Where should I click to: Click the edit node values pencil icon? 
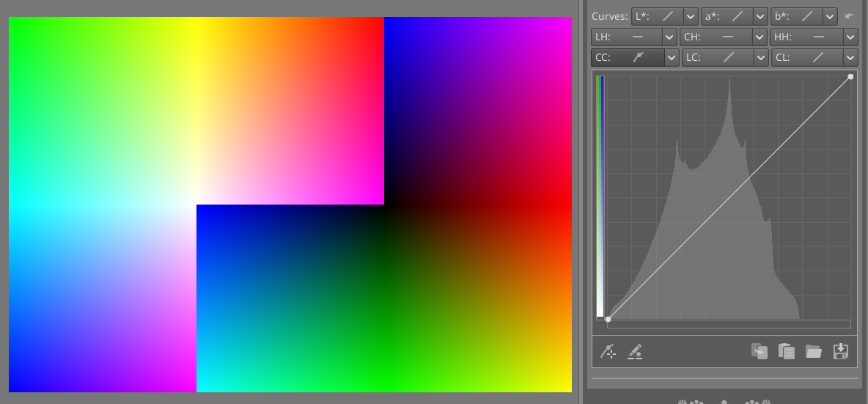635,351
